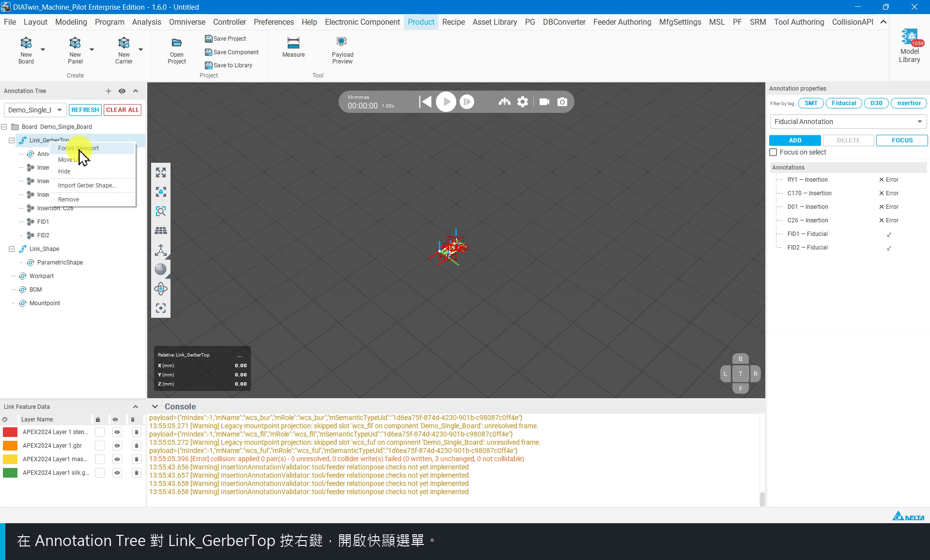Add item with Annotation Tree plus icon
The width and height of the screenshot is (930, 560).
108,91
